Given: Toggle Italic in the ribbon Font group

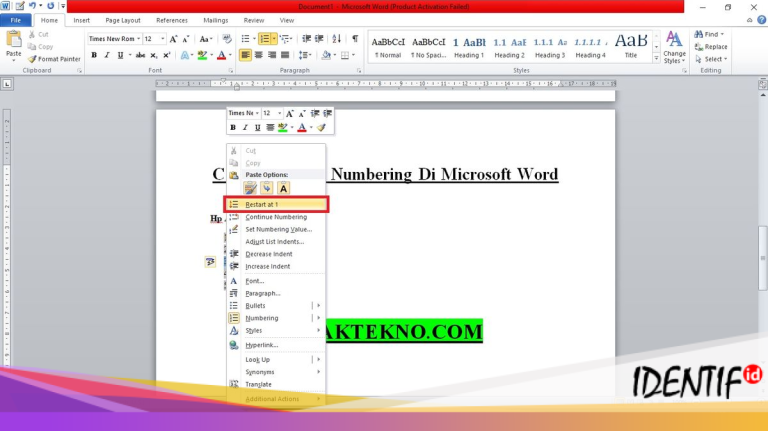Looking at the screenshot, I should point(107,55).
